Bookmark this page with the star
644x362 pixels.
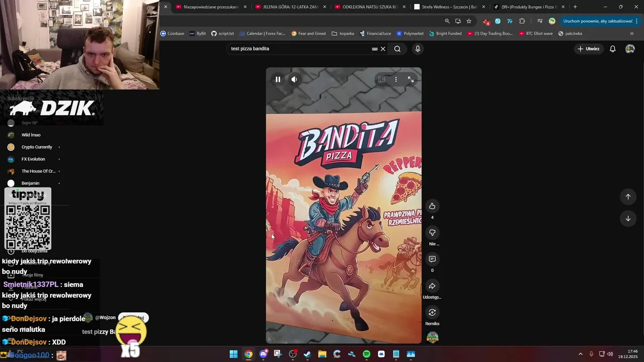point(469,21)
